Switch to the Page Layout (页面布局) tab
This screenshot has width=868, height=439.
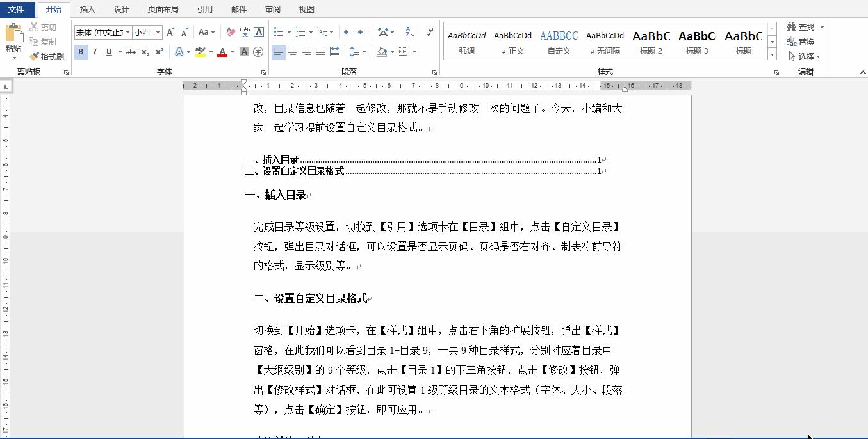163,10
